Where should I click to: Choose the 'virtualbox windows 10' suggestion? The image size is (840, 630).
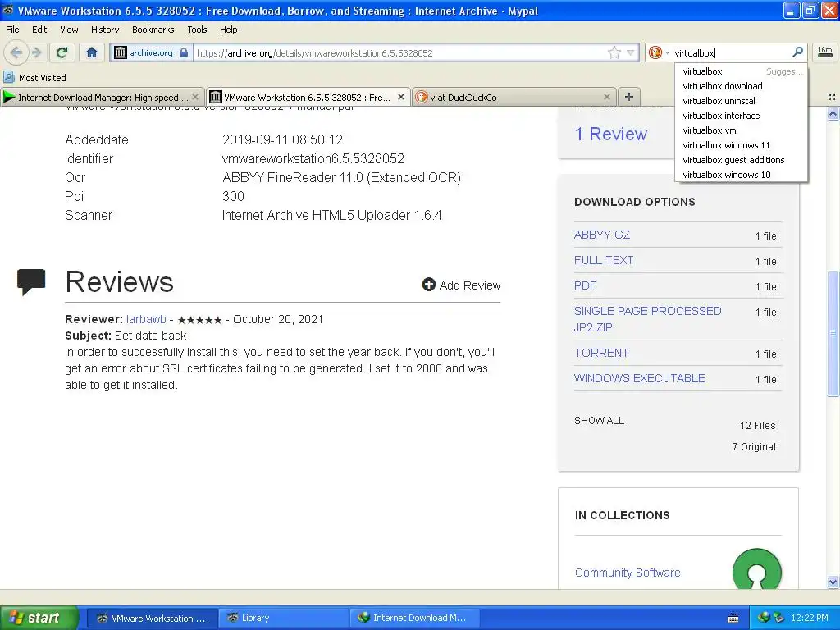(x=742, y=175)
